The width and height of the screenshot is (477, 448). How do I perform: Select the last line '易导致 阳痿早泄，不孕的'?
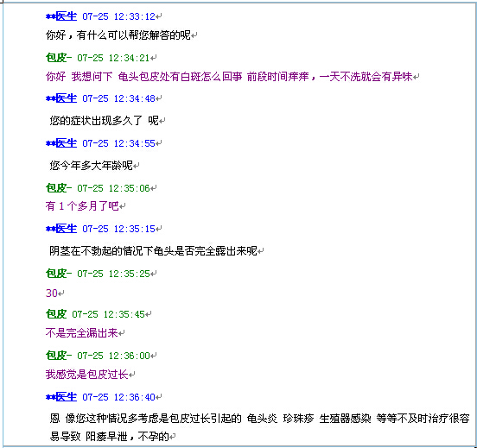[x=109, y=437]
